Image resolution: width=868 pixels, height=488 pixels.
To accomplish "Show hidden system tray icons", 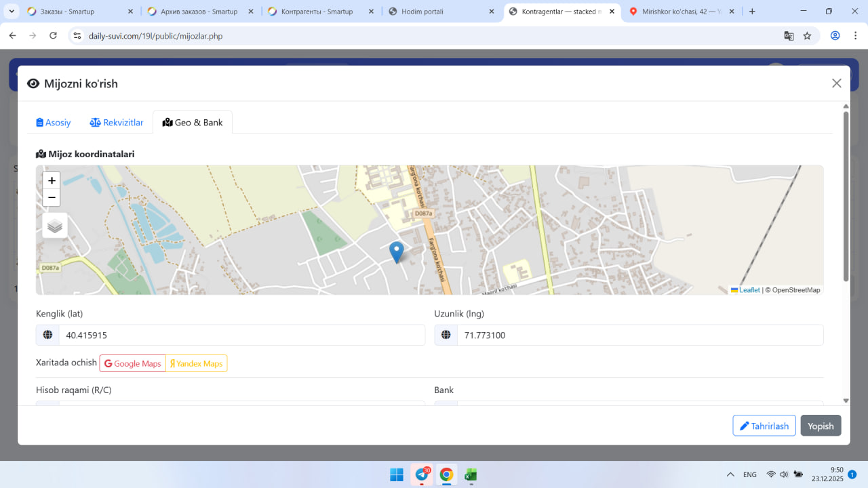I will tap(730, 474).
